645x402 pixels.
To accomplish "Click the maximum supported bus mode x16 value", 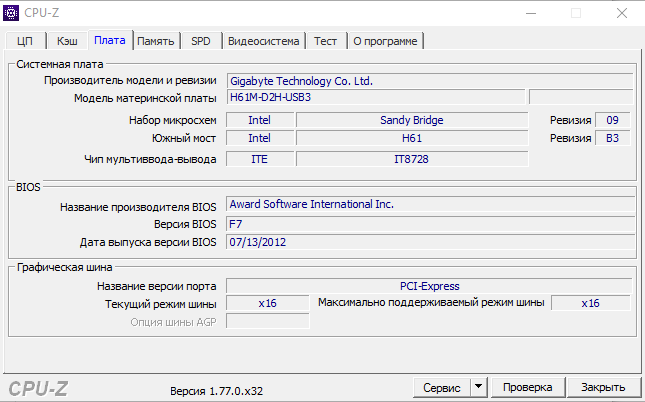I will [590, 303].
